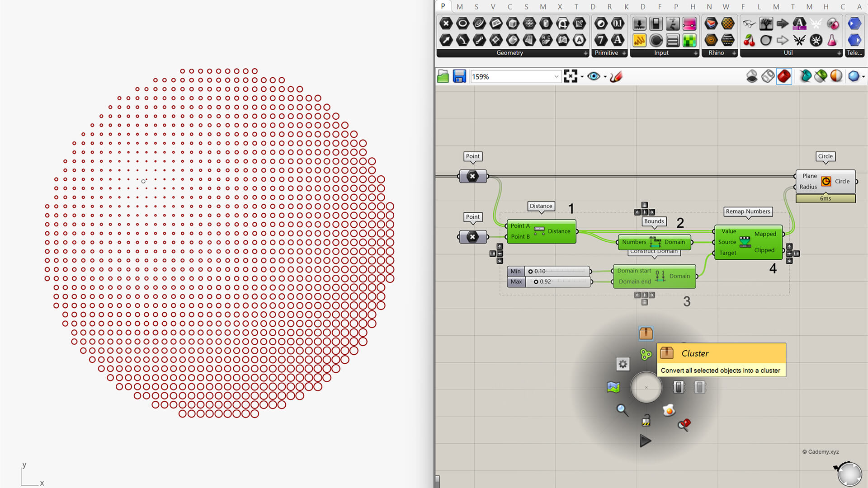Toggle the half-orange sphere preview icon
Image resolution: width=868 pixels, height=488 pixels.
836,76
